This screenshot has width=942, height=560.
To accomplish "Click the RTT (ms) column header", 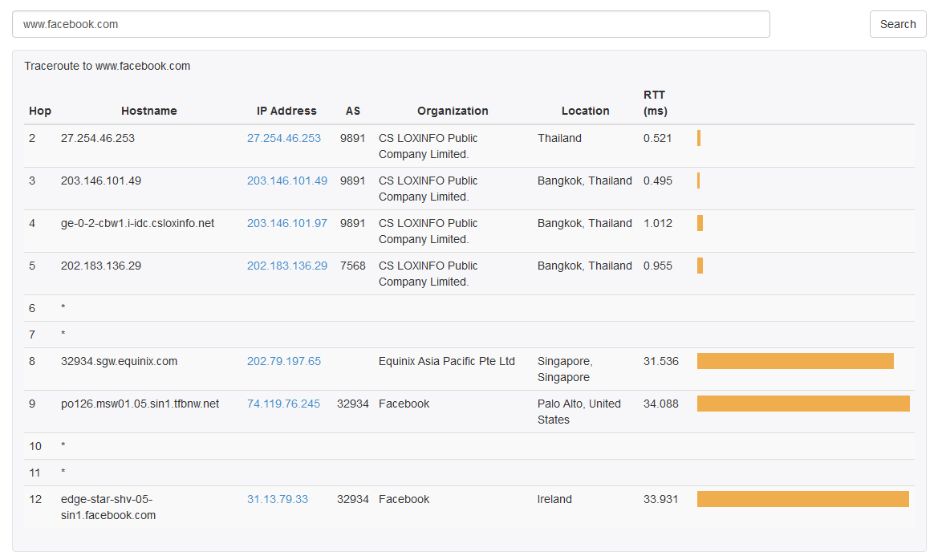I will [x=655, y=103].
